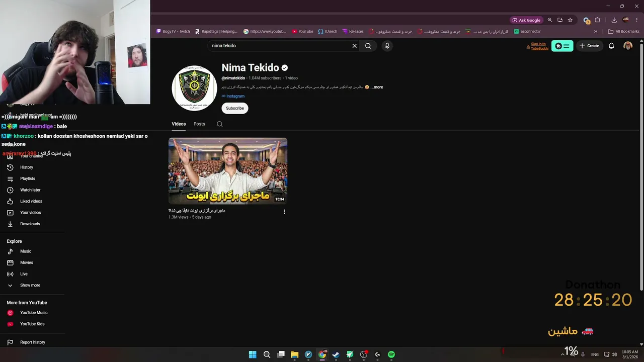Click the search magnifier button beside the search box
Screen dimensions: 644x362
point(368,46)
